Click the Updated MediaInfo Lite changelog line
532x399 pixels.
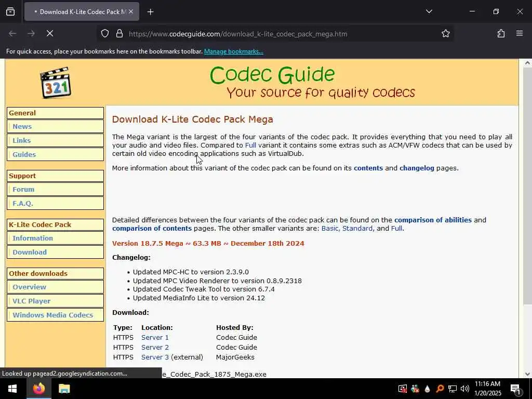(x=199, y=298)
